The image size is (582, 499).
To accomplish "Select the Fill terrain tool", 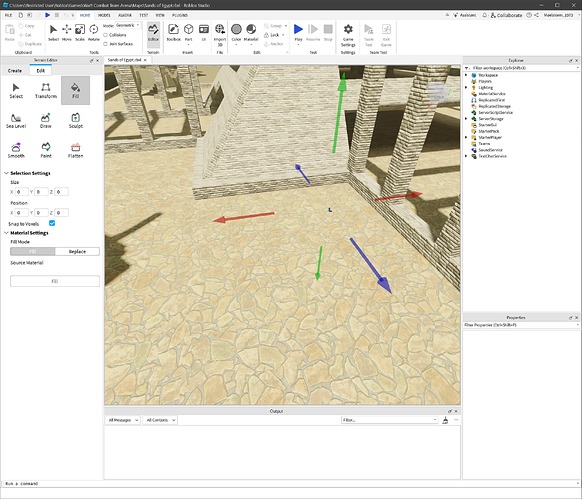I will coord(75,90).
